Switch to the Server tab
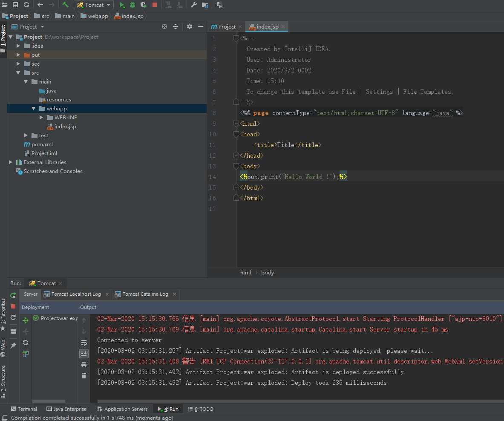Screen dimensions: 504x421 (x=31, y=294)
